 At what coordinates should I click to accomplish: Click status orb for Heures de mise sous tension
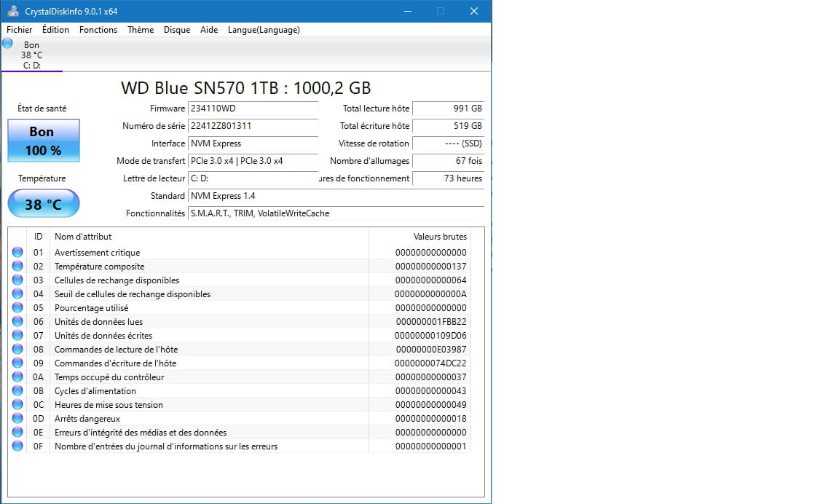click(17, 404)
